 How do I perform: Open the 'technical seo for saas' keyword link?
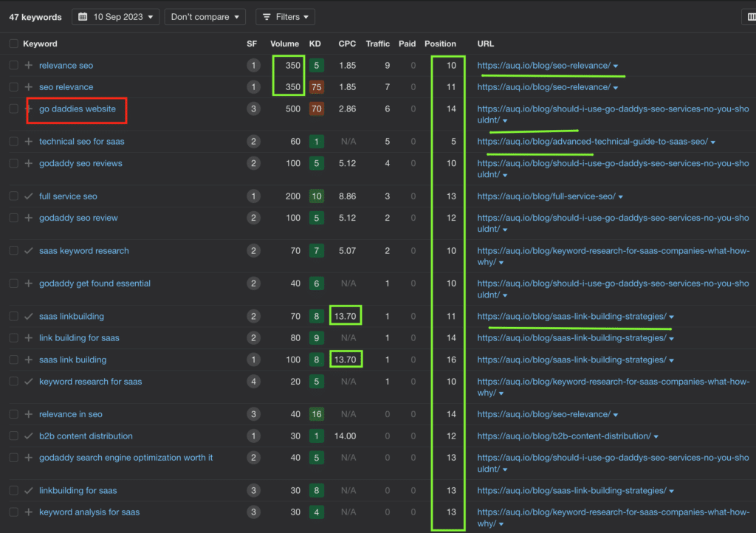pyautogui.click(x=81, y=141)
